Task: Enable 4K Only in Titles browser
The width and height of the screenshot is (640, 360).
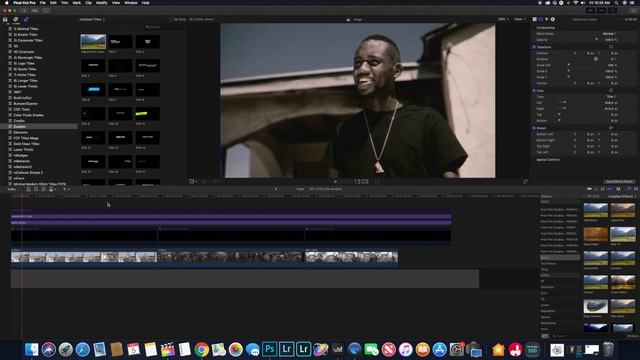Action: click(177, 19)
